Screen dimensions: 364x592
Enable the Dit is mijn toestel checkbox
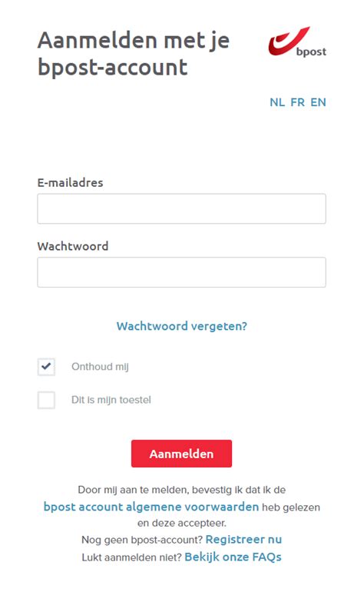tap(46, 400)
